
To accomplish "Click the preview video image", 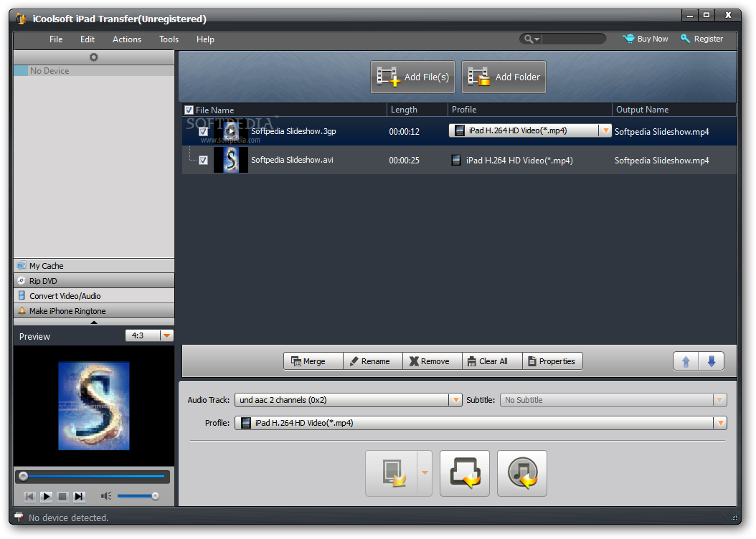I will pyautogui.click(x=94, y=406).
